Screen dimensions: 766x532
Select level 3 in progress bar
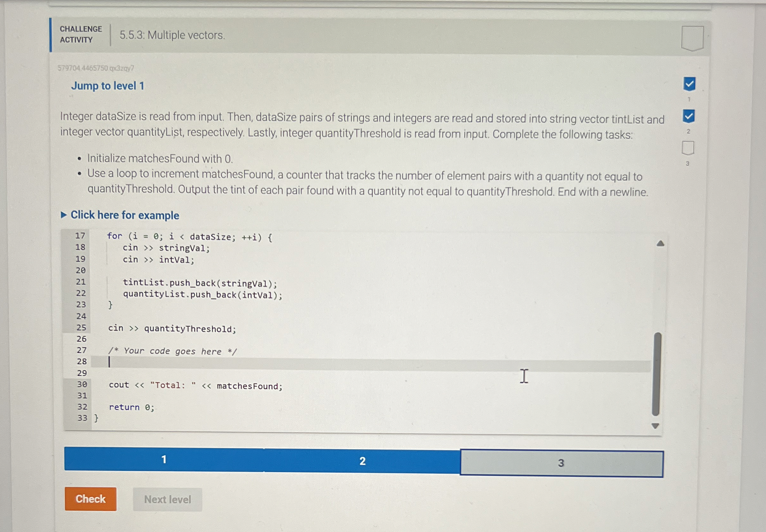point(561,463)
